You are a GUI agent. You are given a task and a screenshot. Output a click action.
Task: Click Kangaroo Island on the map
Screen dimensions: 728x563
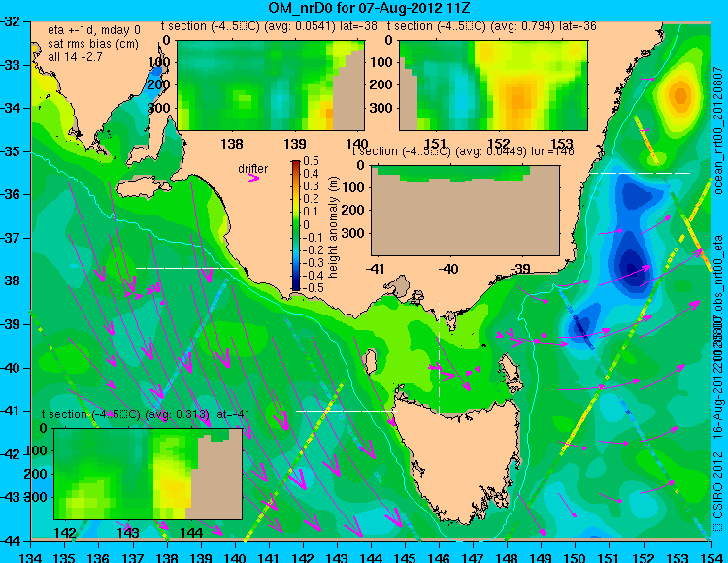pyautogui.click(x=144, y=187)
